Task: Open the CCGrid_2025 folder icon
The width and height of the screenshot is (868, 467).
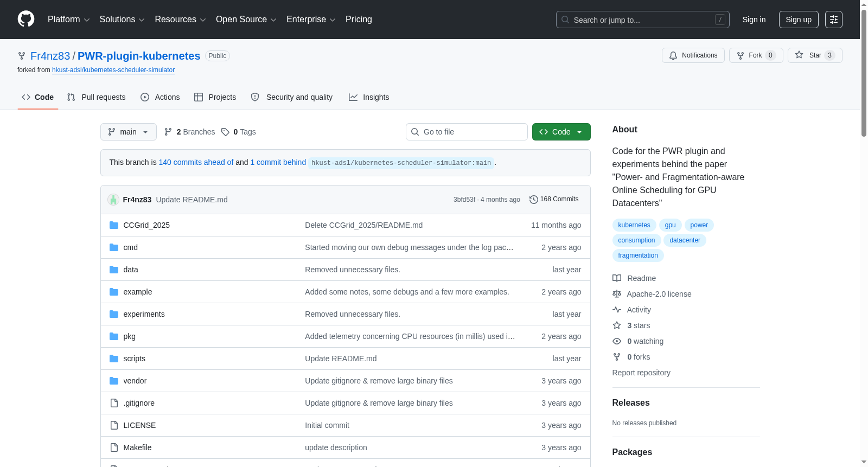Action: [x=114, y=225]
